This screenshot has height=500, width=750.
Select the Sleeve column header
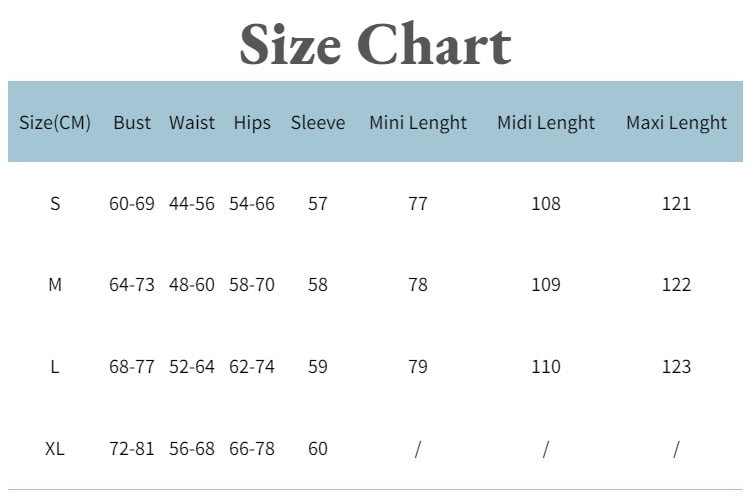318,123
